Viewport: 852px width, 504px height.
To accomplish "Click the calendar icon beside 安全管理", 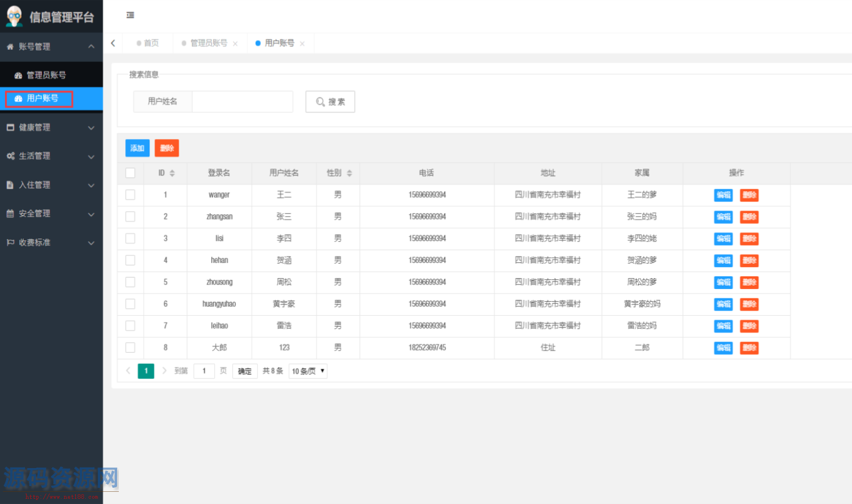I will pos(10,214).
